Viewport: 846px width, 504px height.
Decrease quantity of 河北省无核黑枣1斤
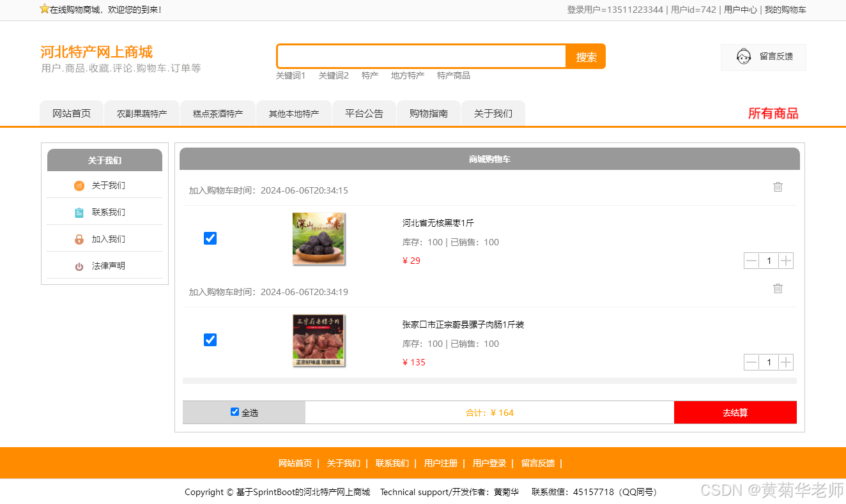click(751, 261)
